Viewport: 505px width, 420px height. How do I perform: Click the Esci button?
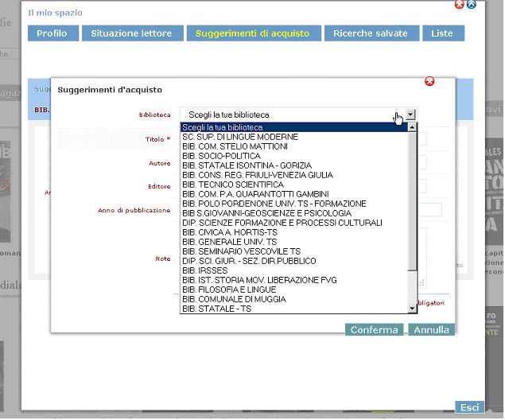[469, 407]
